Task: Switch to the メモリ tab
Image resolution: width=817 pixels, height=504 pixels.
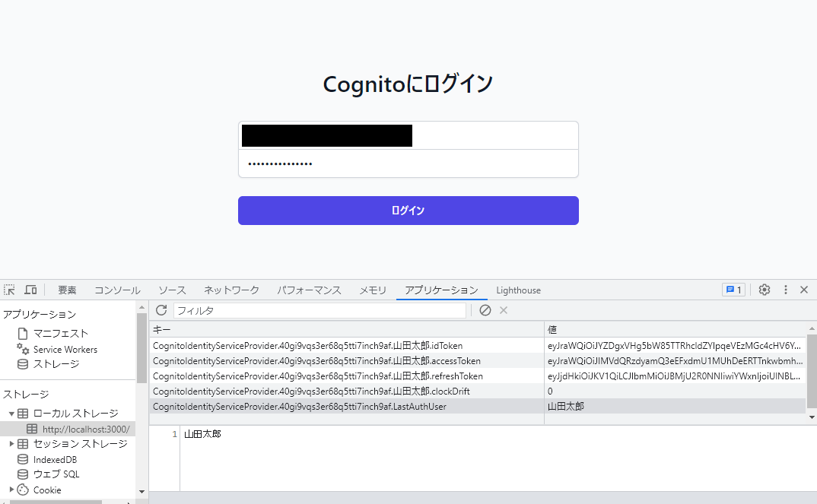Action: 373,290
